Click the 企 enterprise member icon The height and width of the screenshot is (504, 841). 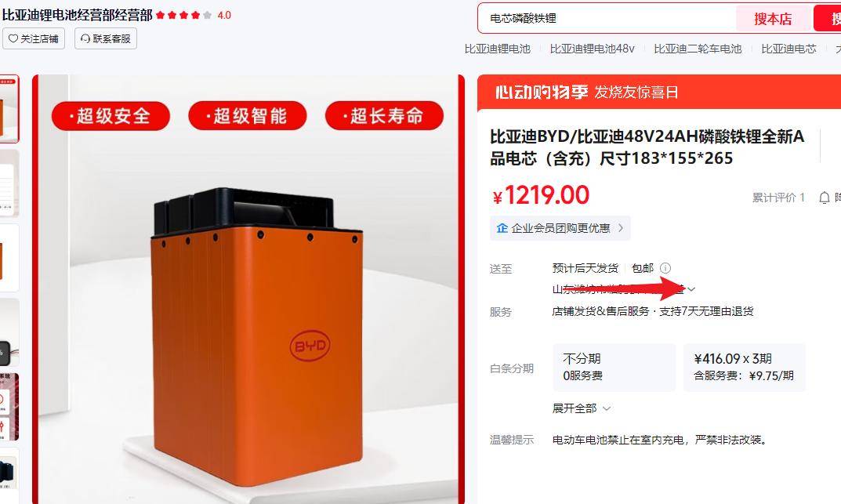[502, 228]
